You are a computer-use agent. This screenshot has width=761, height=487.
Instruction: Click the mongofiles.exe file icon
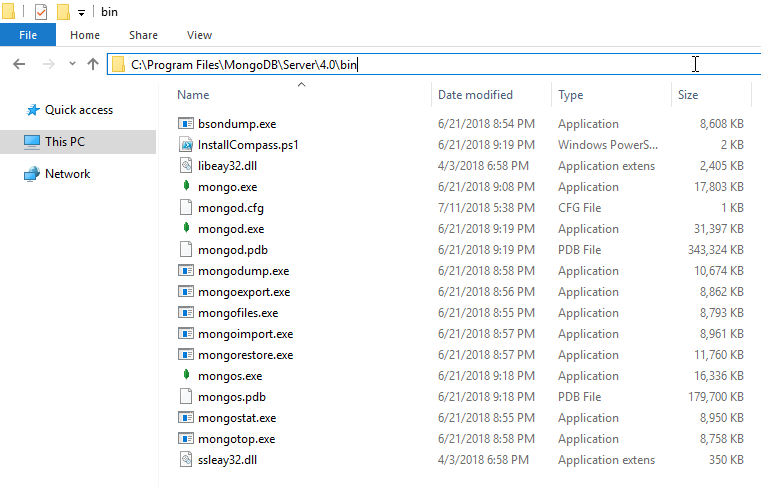186,312
